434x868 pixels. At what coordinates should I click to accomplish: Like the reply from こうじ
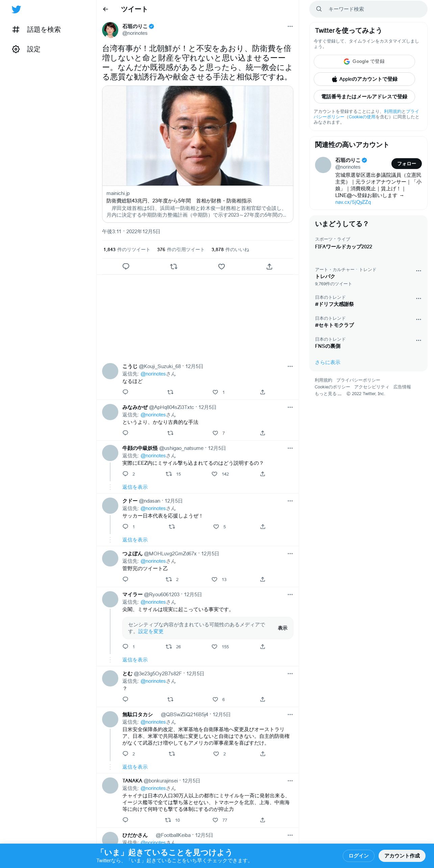(215, 392)
